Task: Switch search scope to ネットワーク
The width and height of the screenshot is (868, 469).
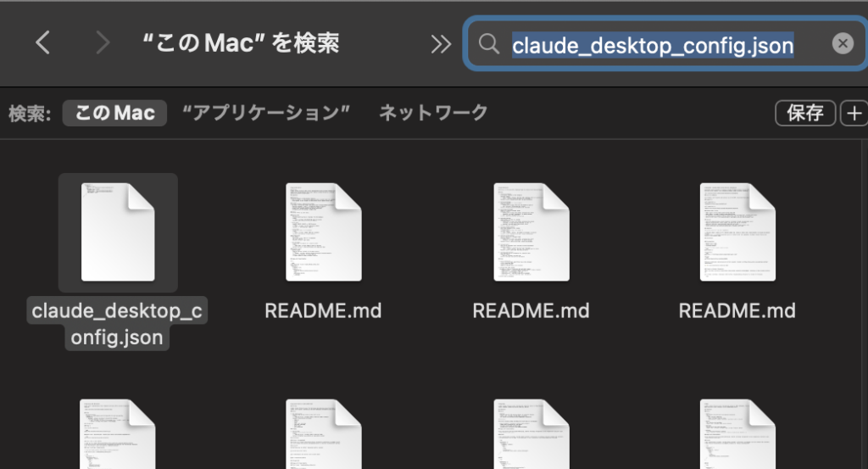Action: point(433,113)
